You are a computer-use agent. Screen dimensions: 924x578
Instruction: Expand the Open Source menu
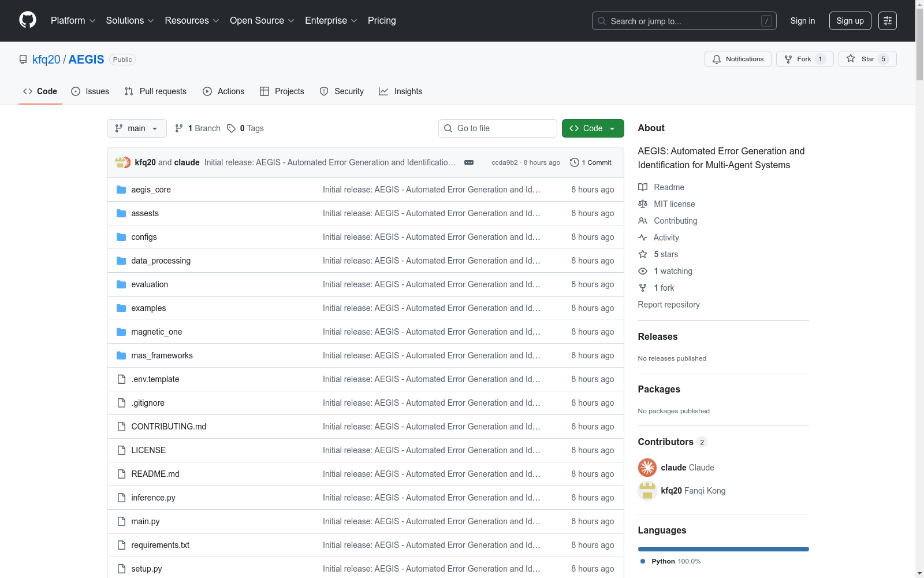point(262,21)
